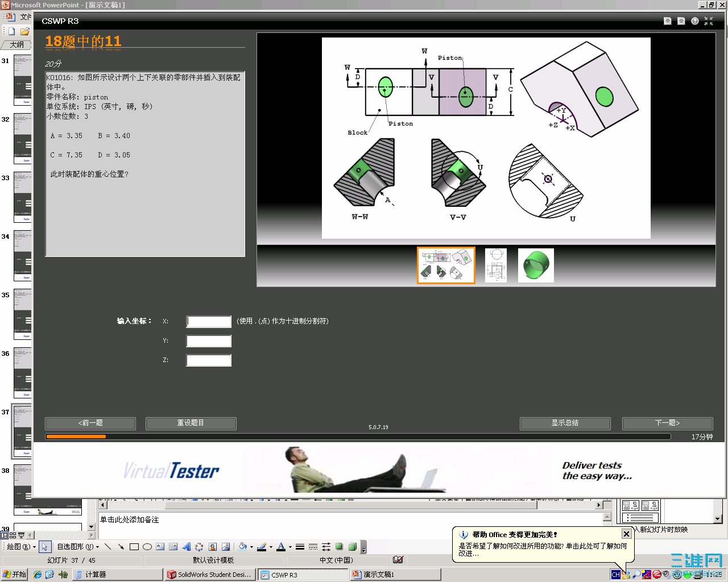Choose the Select Objects pointer tool

tap(44, 547)
